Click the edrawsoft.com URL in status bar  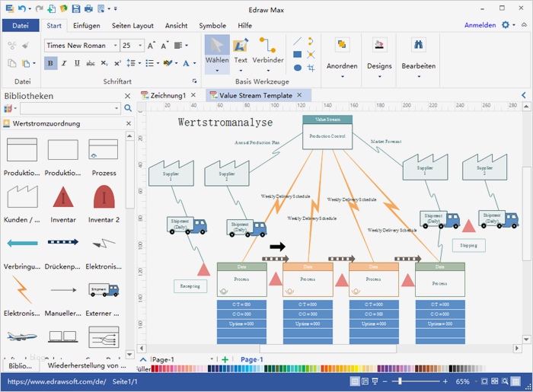pos(57,381)
